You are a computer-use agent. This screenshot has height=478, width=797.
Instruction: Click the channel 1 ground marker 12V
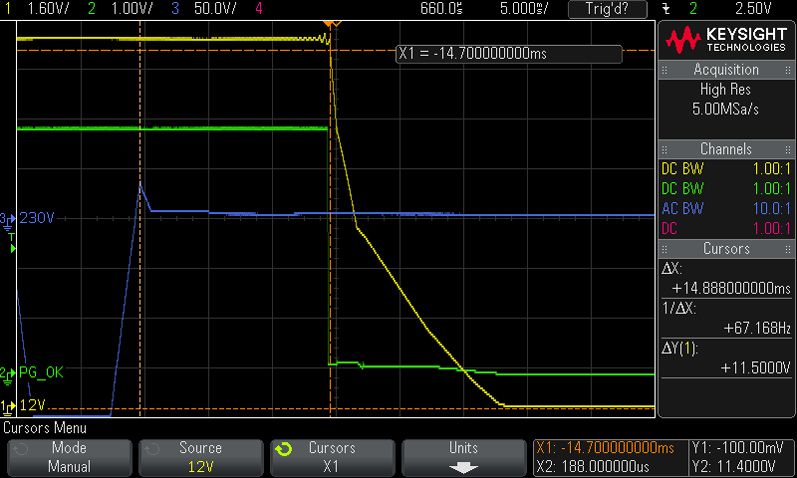point(23,405)
